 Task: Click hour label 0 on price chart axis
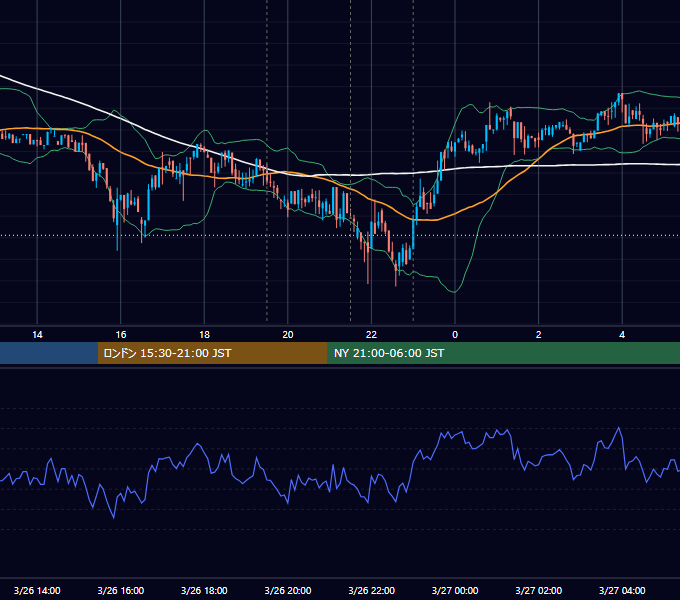click(x=455, y=335)
